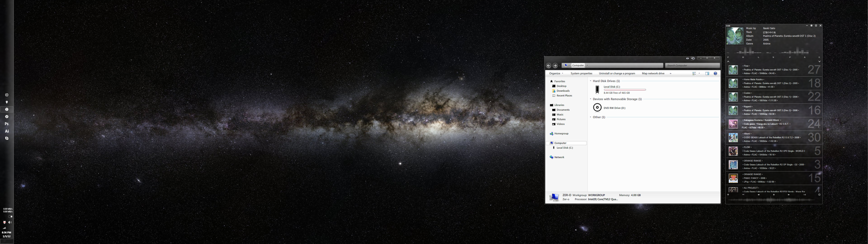Toggle the Explorer preview pane button
This screenshot has height=244, width=868.
(x=707, y=73)
